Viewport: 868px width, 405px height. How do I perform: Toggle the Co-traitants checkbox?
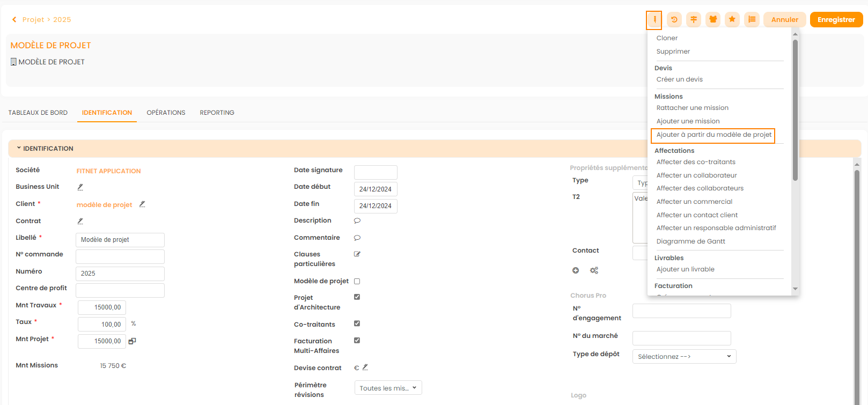pos(357,324)
